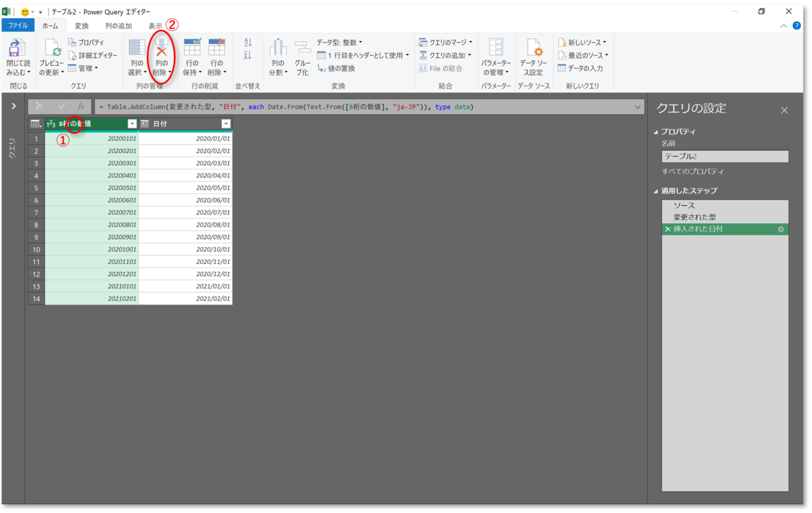Collapse the ribbon with the up chevron
The width and height of the screenshot is (812, 513).
coord(784,26)
